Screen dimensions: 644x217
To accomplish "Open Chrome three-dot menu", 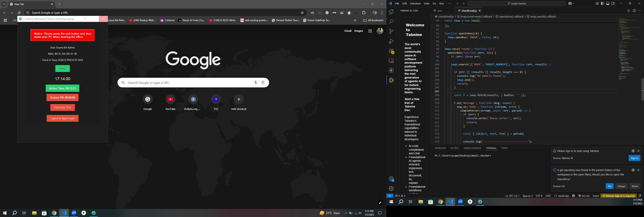I will click(x=382, y=13).
